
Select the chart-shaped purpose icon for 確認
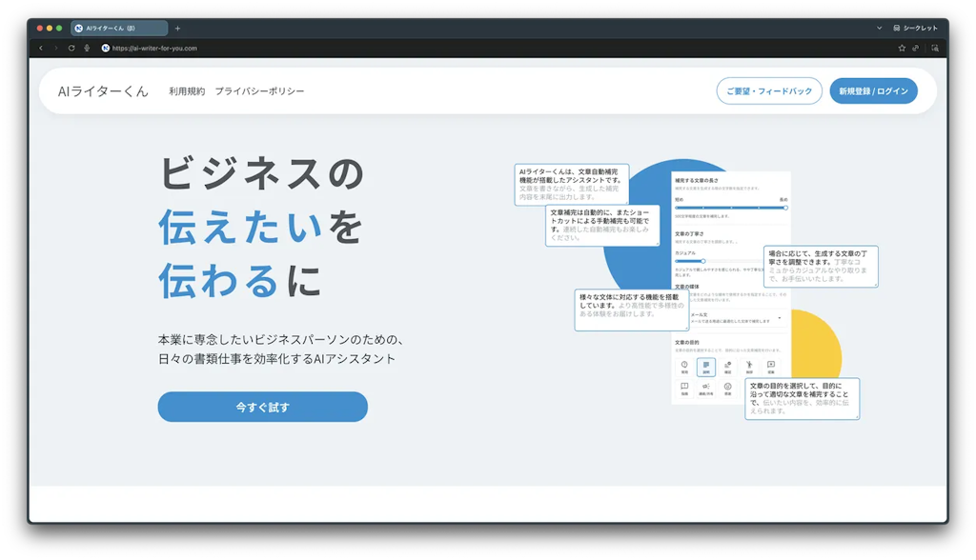(728, 366)
